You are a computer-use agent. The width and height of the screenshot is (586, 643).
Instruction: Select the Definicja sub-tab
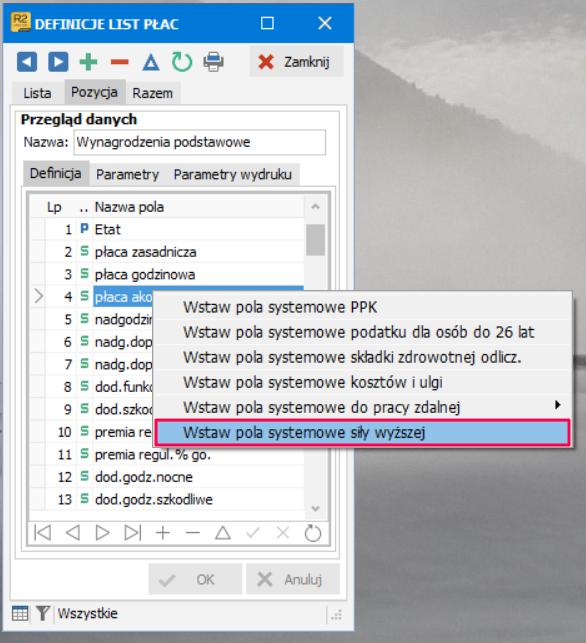click(55, 173)
